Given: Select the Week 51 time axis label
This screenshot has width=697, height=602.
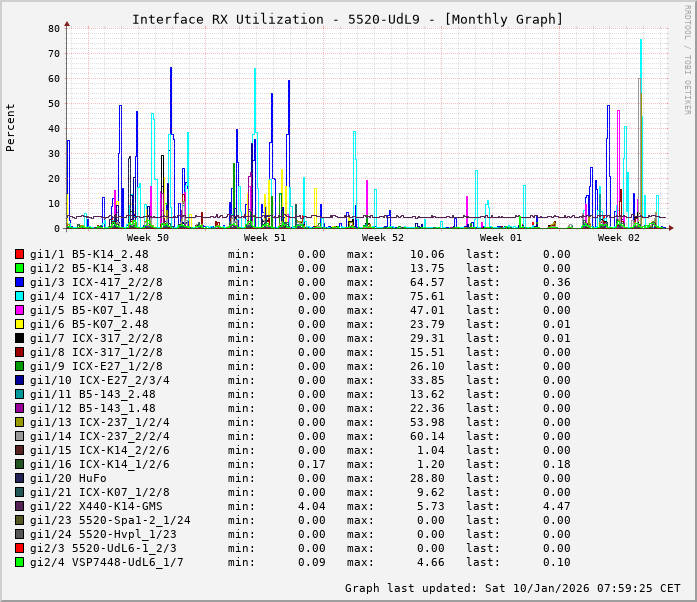Looking at the screenshot, I should click(x=265, y=238).
